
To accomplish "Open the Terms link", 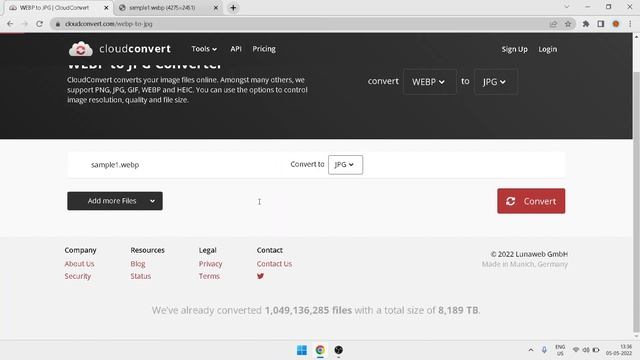I will click(209, 276).
